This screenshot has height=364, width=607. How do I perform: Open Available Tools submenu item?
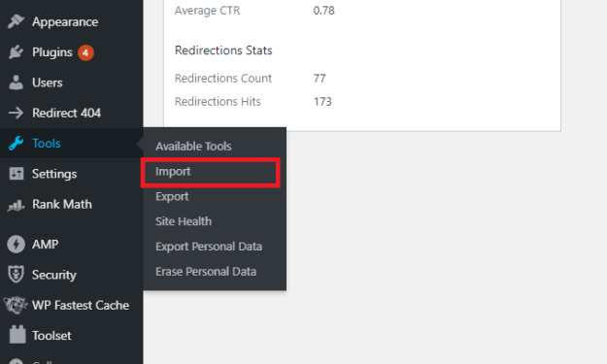(193, 147)
